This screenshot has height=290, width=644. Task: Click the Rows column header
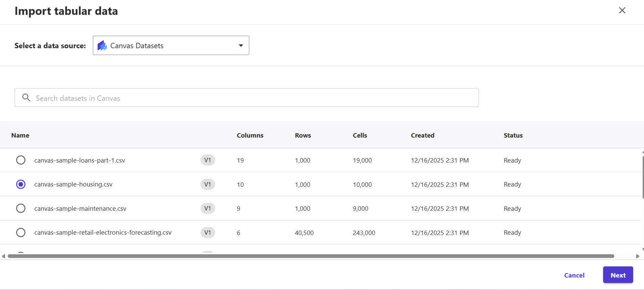point(303,135)
